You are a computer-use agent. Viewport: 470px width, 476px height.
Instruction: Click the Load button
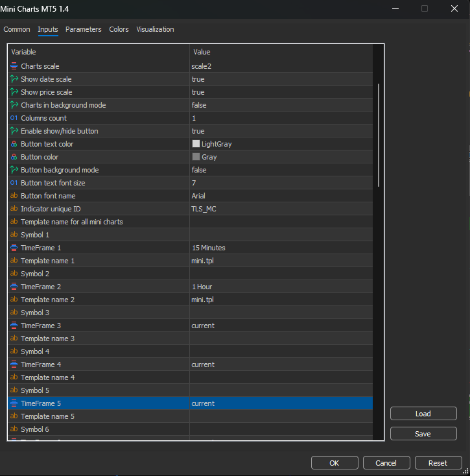pos(423,414)
